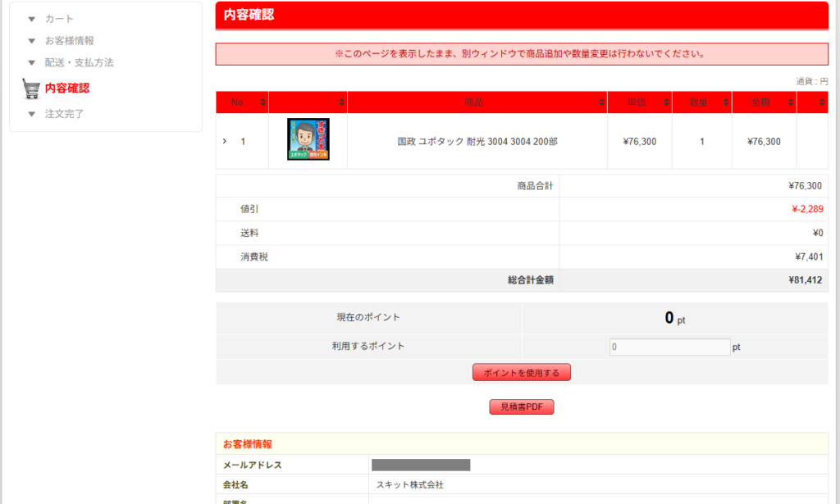This screenshot has height=504, width=840.
Task: Sort the table by No. column arrows
Action: pyautogui.click(x=262, y=102)
